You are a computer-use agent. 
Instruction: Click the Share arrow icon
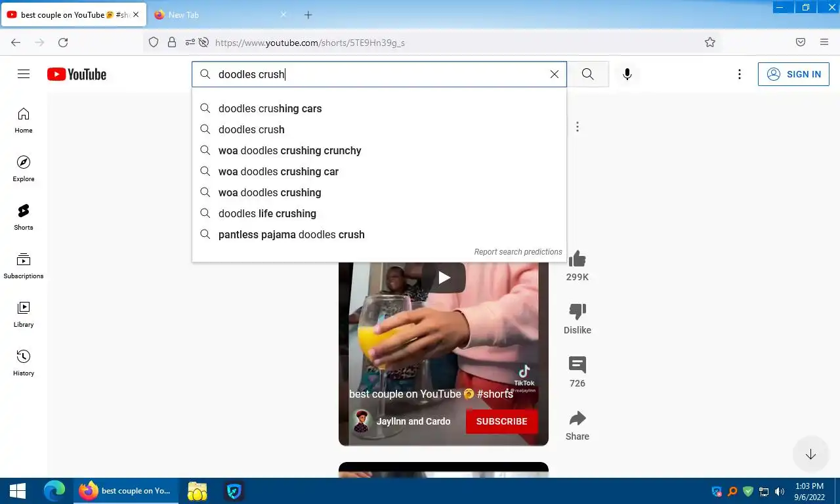[x=577, y=418]
